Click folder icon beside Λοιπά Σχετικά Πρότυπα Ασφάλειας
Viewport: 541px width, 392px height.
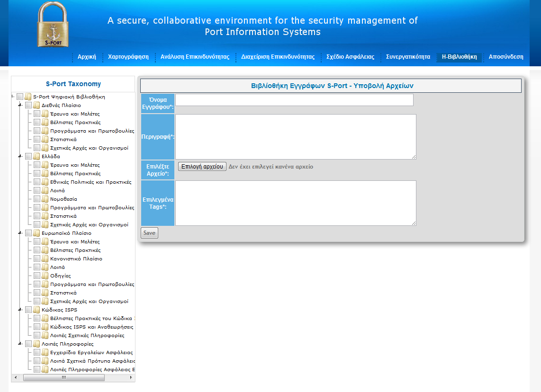point(45,361)
